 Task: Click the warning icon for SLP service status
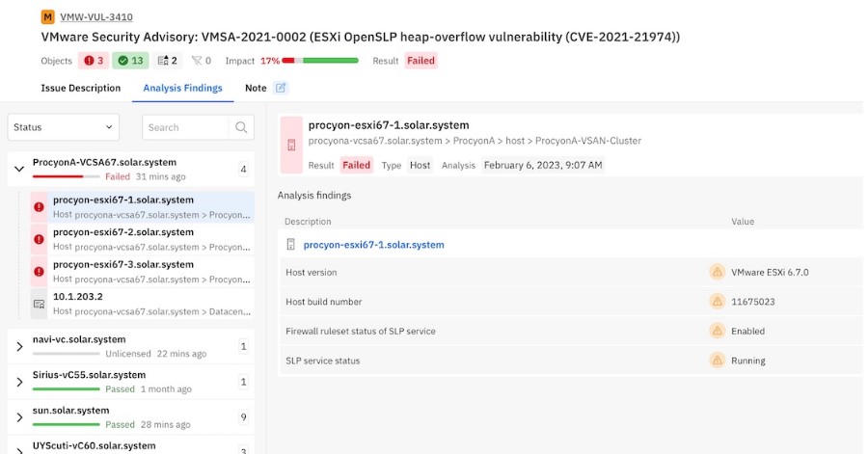click(717, 361)
